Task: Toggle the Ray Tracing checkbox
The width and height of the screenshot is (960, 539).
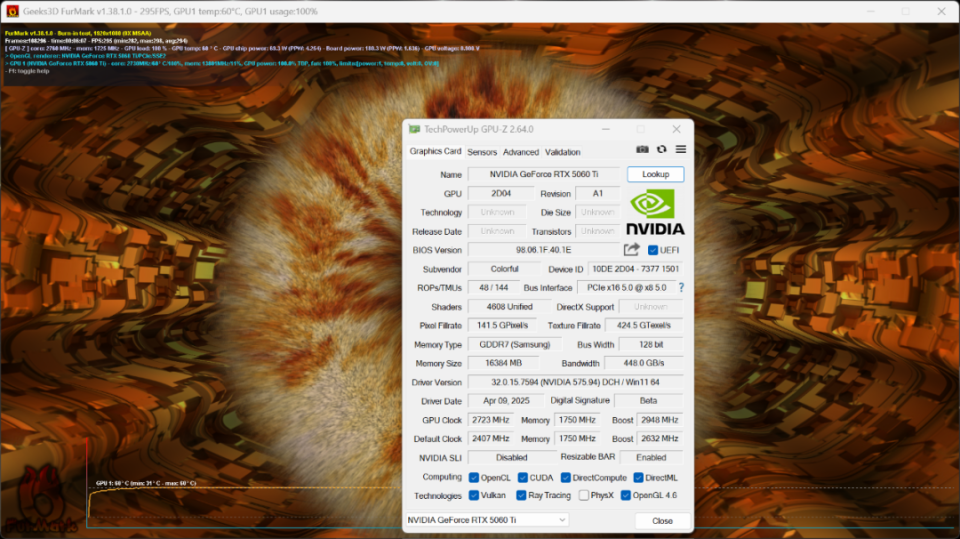Action: click(521, 496)
